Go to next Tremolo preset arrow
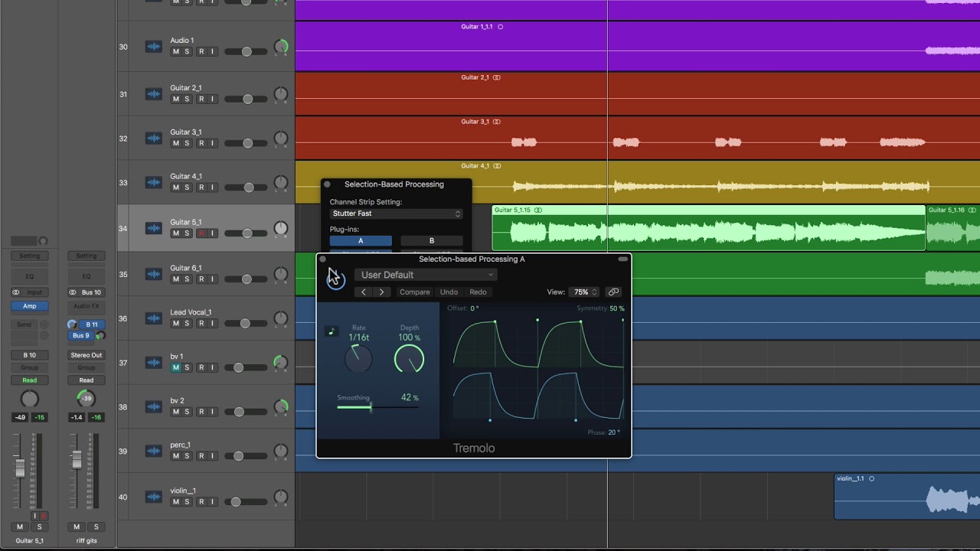This screenshot has width=980, height=551. coord(381,292)
